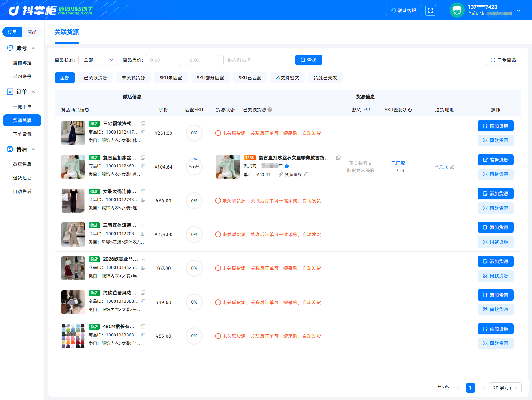The image size is (532, 400).
Task: Select page 1 in pagination
Action: pos(470,388)
